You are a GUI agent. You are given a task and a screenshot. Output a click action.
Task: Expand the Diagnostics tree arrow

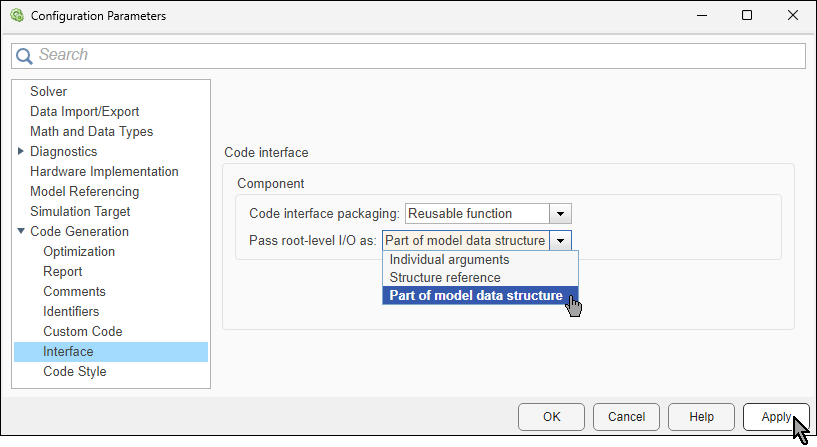coord(21,151)
